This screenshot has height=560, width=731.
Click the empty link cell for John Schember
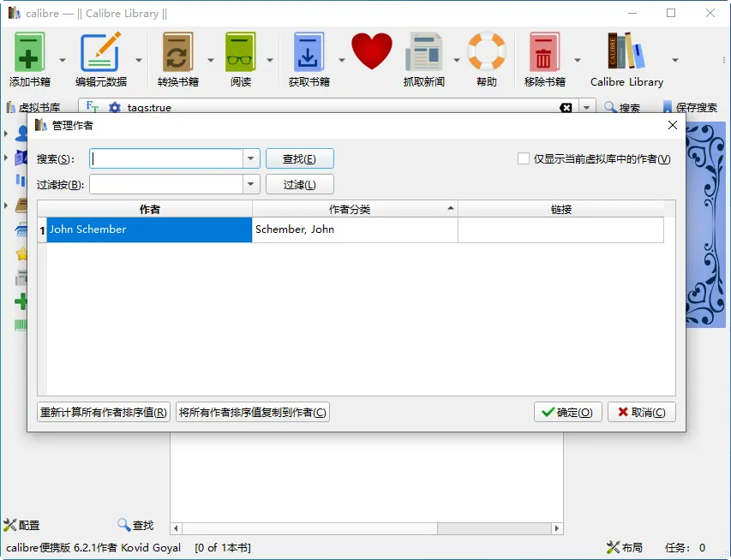(x=560, y=229)
